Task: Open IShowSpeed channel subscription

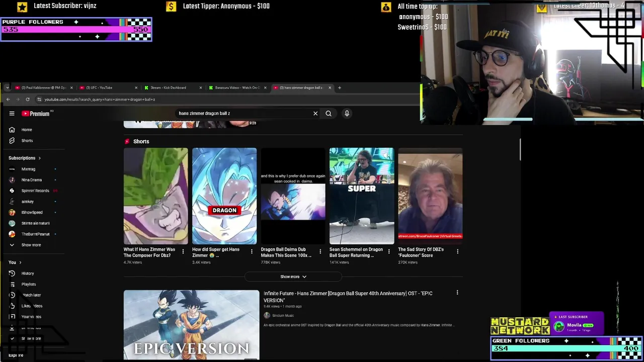Action: pos(33,213)
